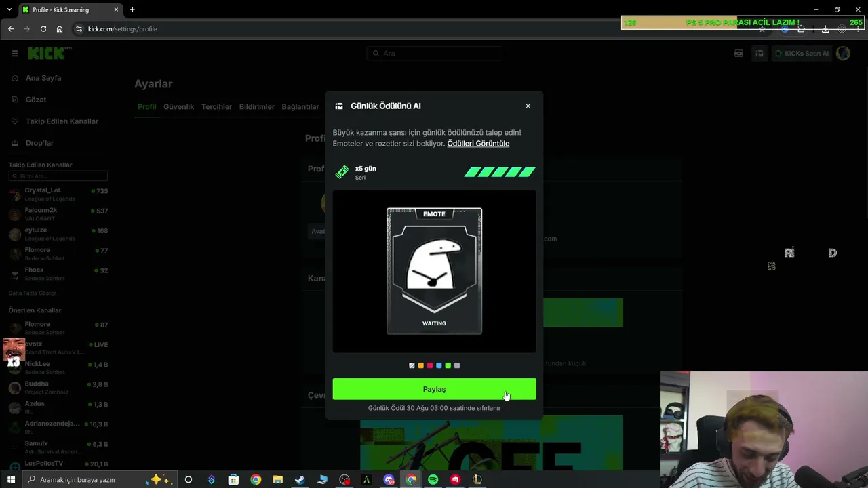Open the user avatar menu
The height and width of the screenshot is (488, 868).
pyautogui.click(x=843, y=54)
